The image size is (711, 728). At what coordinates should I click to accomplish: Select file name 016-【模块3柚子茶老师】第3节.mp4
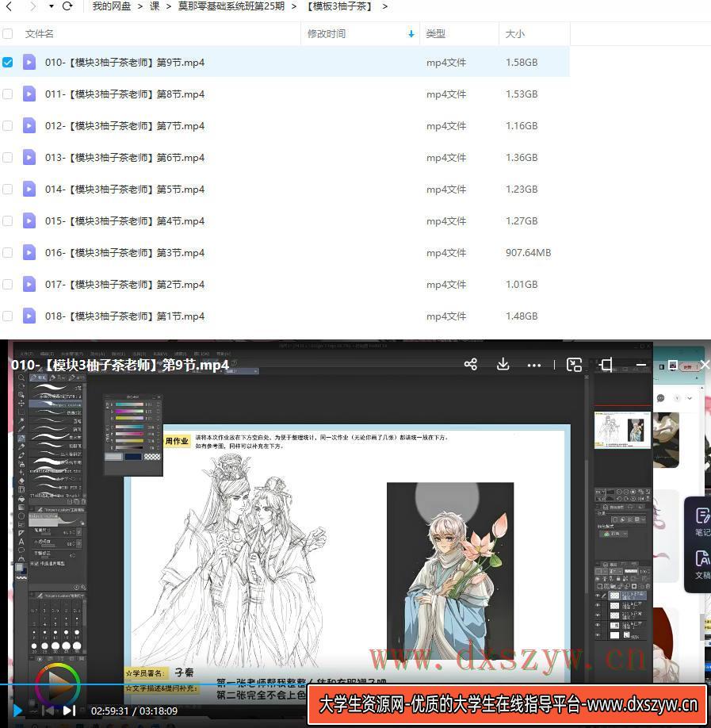(x=125, y=252)
